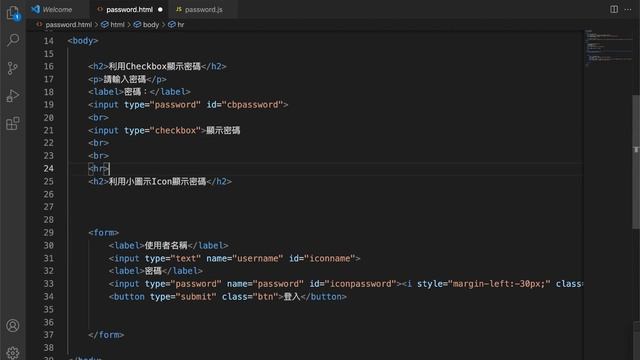Click the label line 密碼： on line 18
Viewport: 640px width, 360px height.
point(139,92)
